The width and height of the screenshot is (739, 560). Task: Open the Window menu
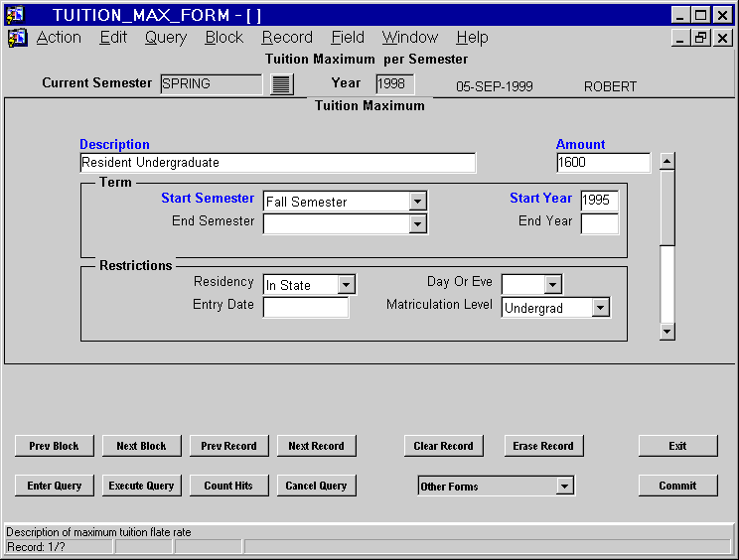coord(410,37)
